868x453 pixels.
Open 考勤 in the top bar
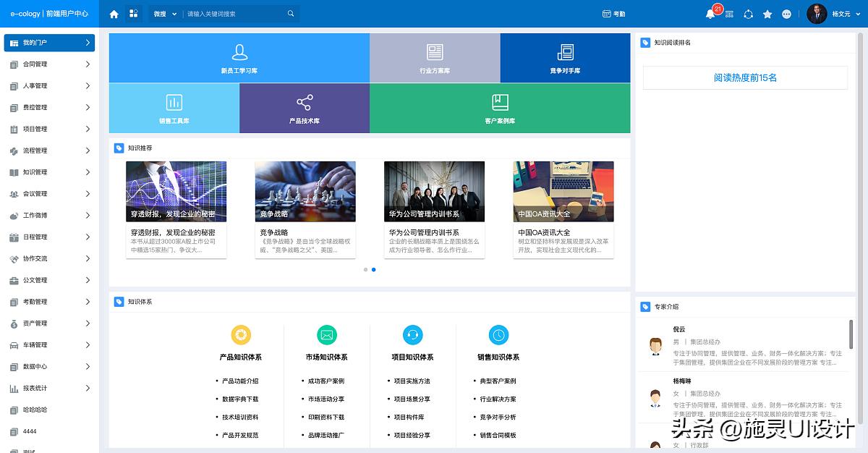click(x=613, y=14)
